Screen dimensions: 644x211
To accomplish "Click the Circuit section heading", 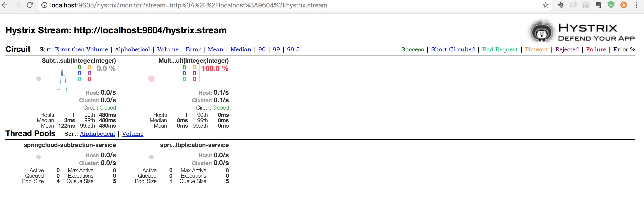I will point(18,49).
